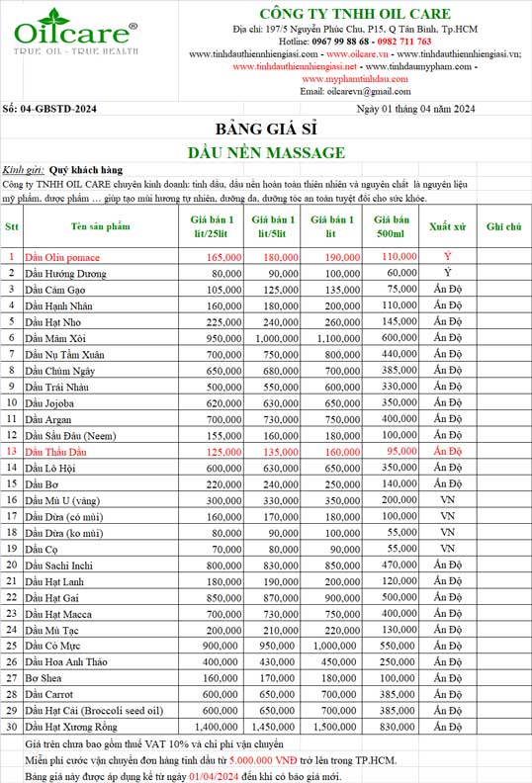532x783 pixels.
Task: Select greeting Quý khách hàng
Action: click(85, 170)
